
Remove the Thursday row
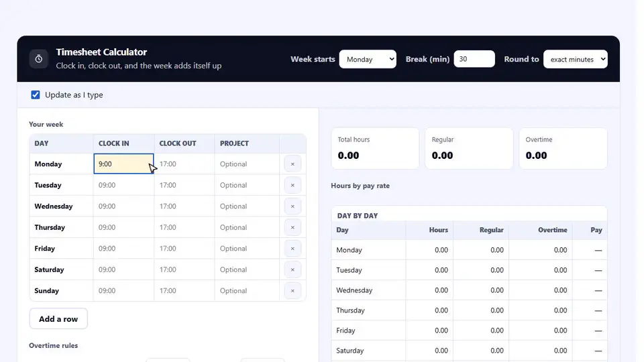[292, 227]
